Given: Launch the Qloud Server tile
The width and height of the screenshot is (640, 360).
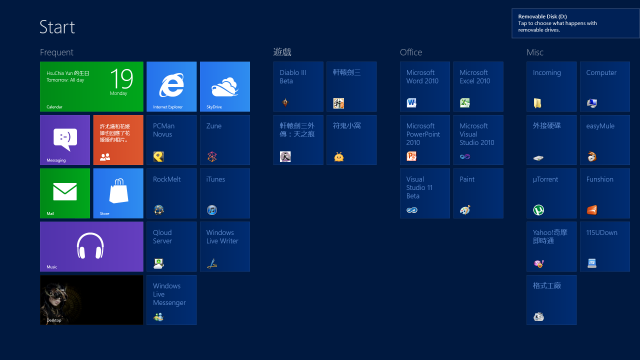Looking at the screenshot, I should 171,247.
